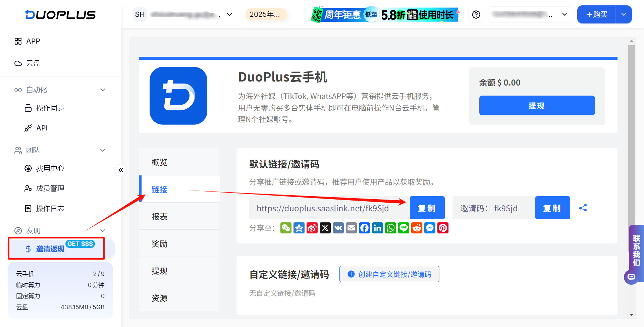This screenshot has width=644, height=327.
Task: Click scrollbar down arrow
Action: pos(632,315)
